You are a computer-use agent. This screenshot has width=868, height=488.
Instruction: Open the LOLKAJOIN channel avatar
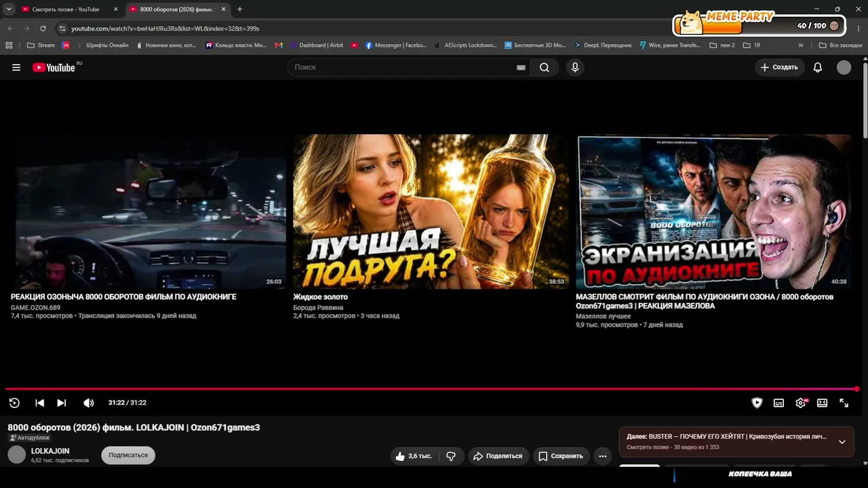click(17, 455)
